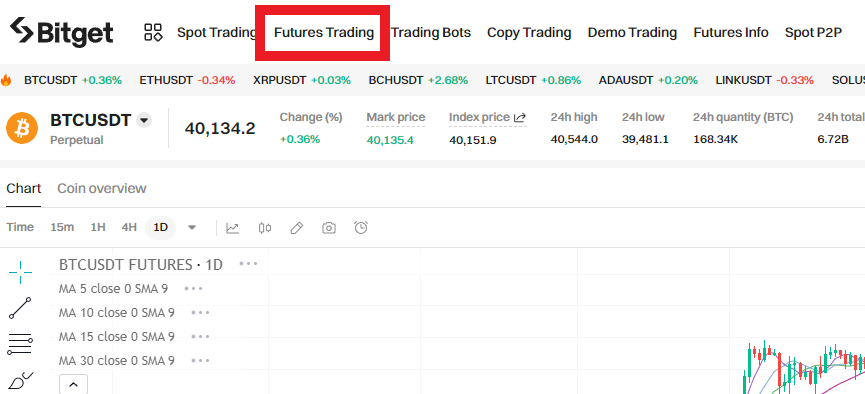Open Trading Bots menu
Viewport: 865px width, 394px height.
point(431,33)
